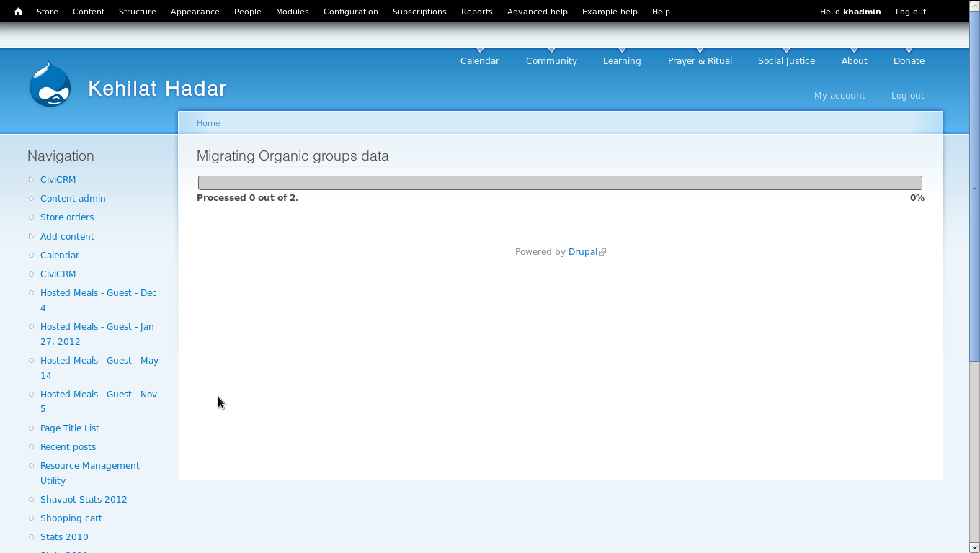Click the migration progress bar
980x553 pixels.
click(x=560, y=183)
